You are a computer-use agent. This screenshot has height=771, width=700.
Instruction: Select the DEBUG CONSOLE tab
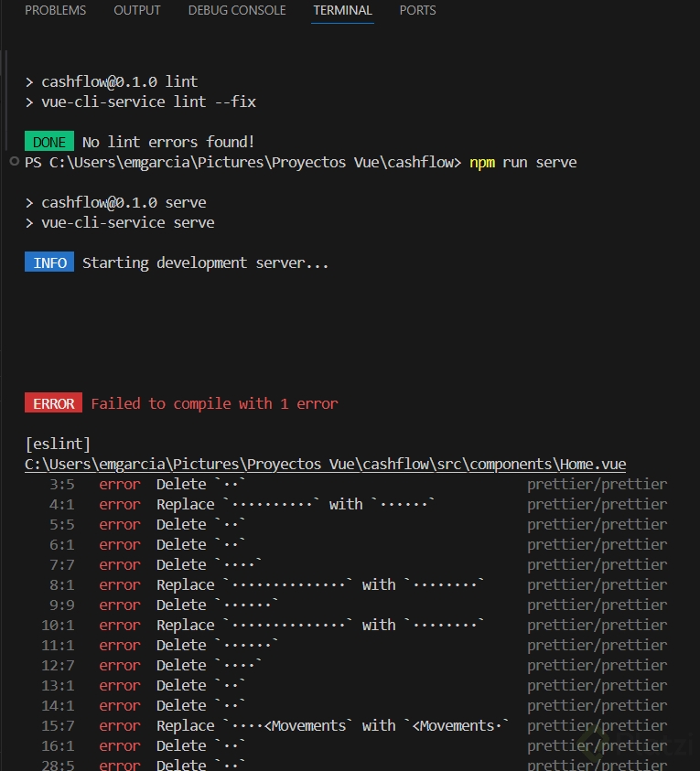pos(237,11)
